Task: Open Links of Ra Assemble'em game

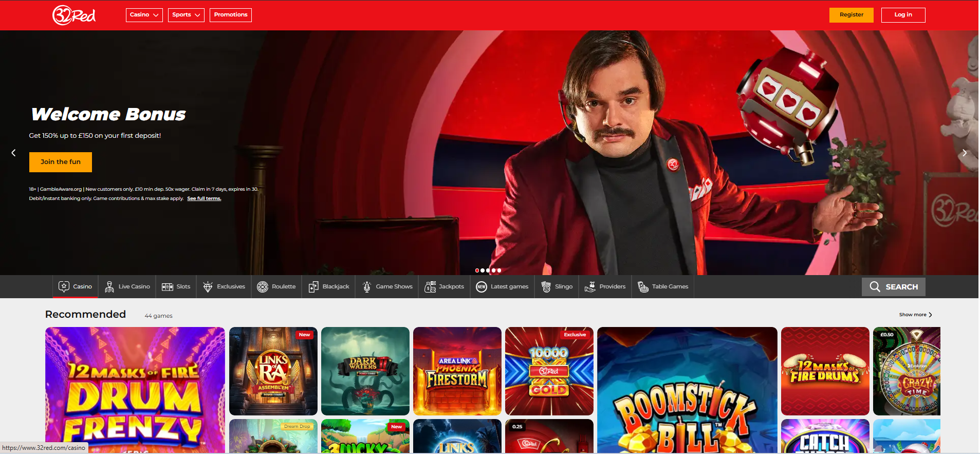Action: [273, 371]
